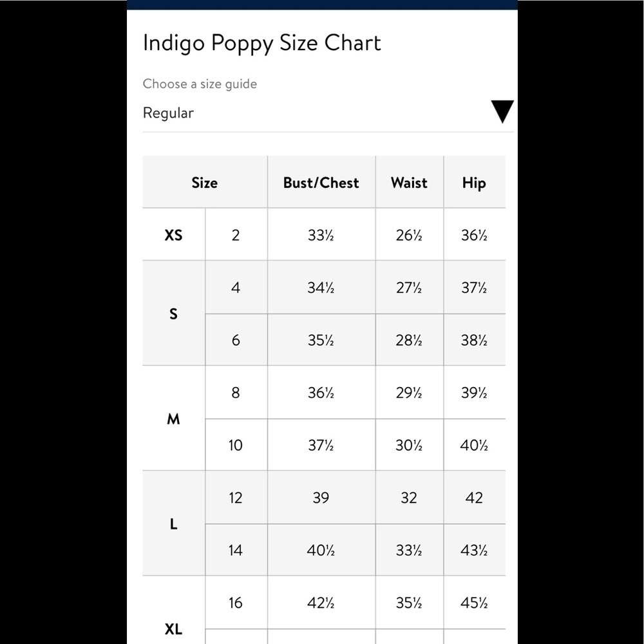Click the dark blue header bar at top
This screenshot has height=644, width=644.
(x=323, y=5)
